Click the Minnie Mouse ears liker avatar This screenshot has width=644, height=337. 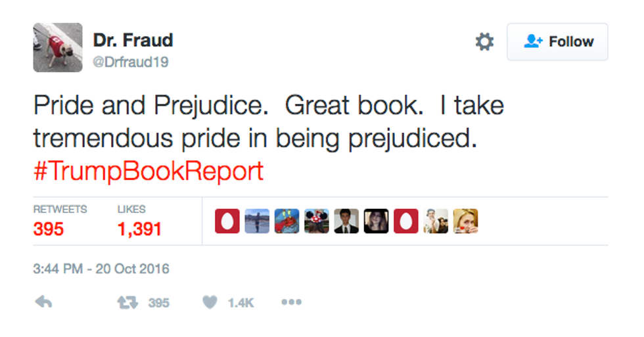click(x=316, y=221)
